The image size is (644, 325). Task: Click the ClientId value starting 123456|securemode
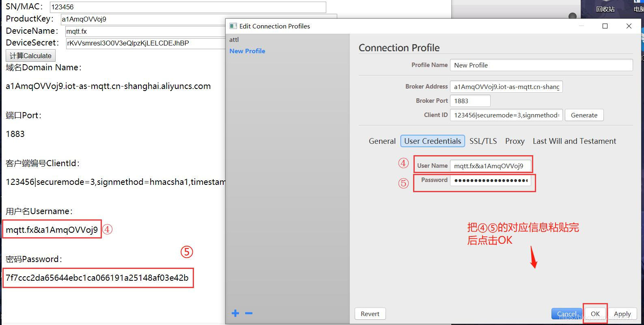(x=115, y=182)
